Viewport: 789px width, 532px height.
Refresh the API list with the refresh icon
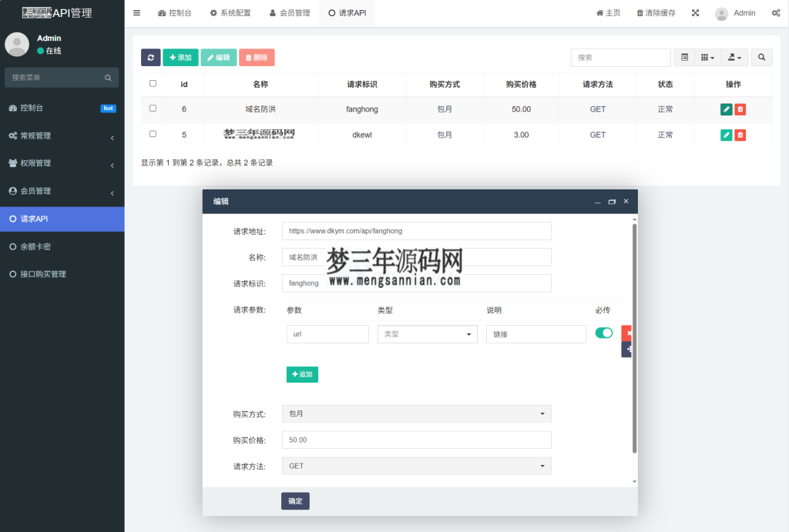click(x=149, y=57)
